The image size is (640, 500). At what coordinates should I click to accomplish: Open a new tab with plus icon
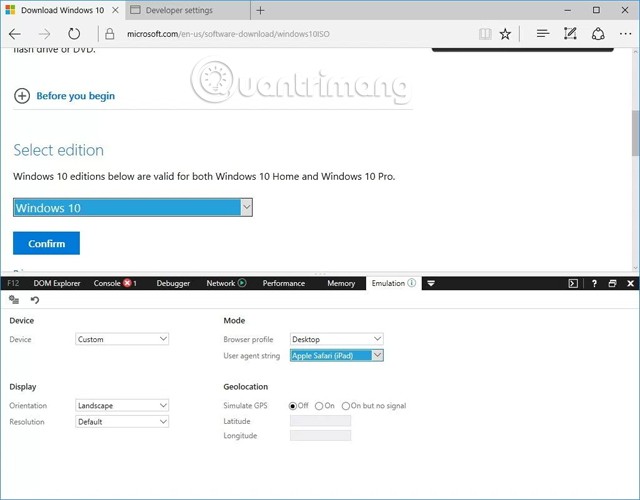[260, 10]
